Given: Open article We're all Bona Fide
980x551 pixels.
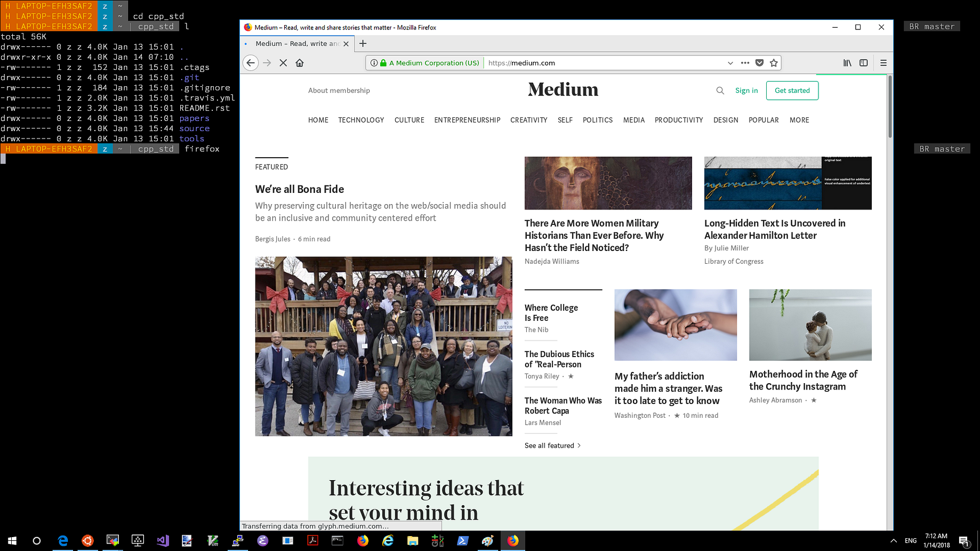Looking at the screenshot, I should [300, 189].
